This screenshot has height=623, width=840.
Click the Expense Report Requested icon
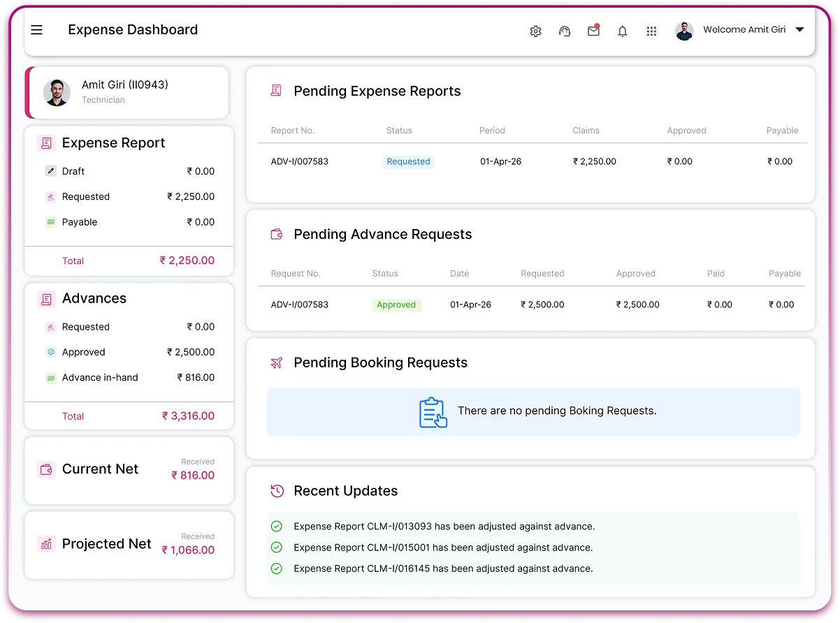tap(50, 197)
